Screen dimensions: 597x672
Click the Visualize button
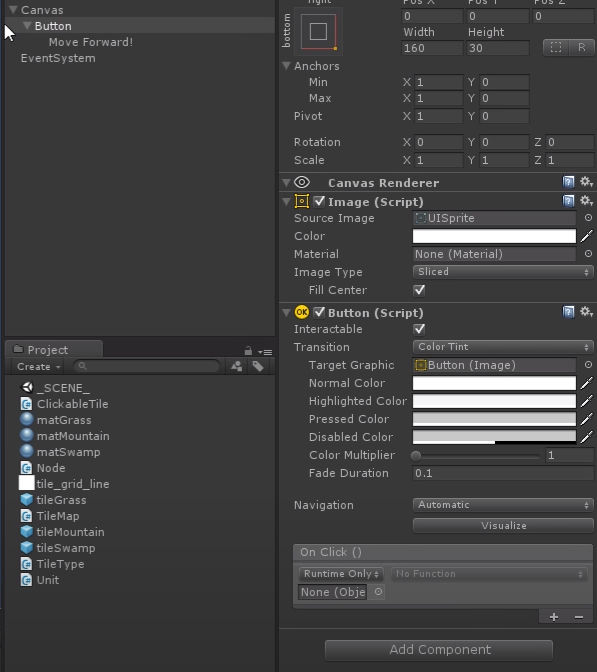pyautogui.click(x=503, y=525)
